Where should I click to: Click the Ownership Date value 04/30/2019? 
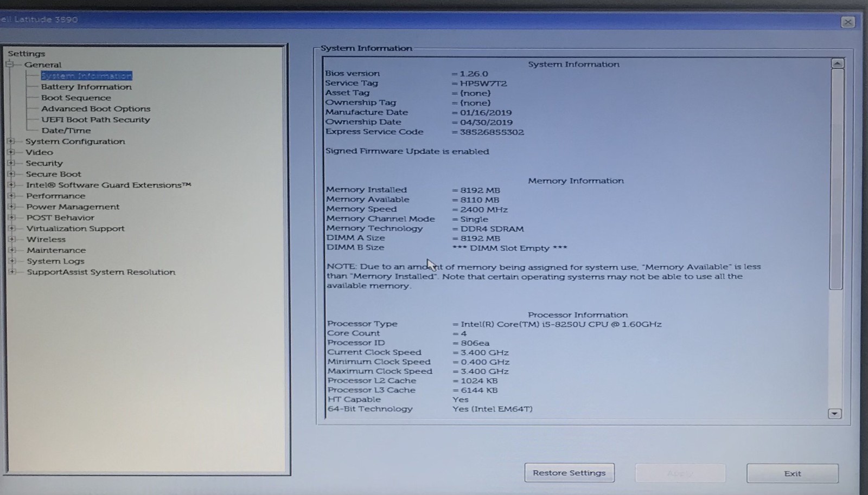click(x=486, y=123)
